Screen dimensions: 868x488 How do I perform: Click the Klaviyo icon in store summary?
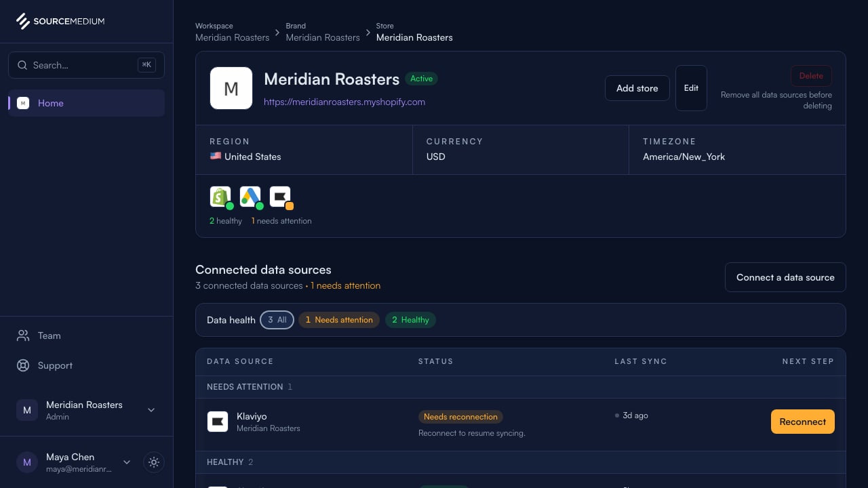tap(280, 197)
